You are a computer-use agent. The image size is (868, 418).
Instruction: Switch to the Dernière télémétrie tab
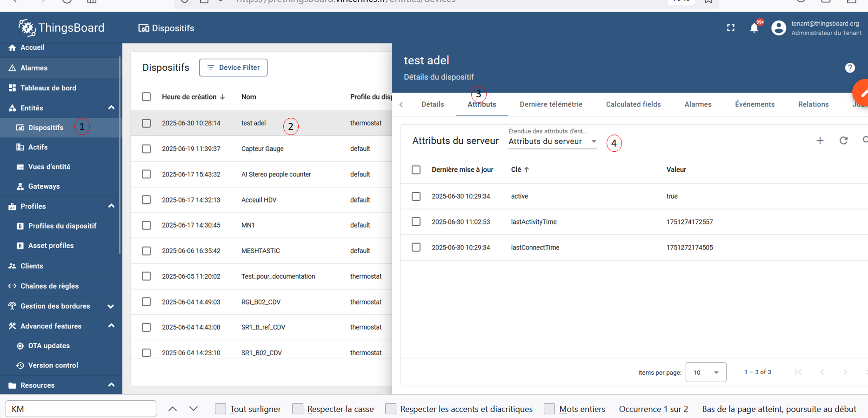551,104
